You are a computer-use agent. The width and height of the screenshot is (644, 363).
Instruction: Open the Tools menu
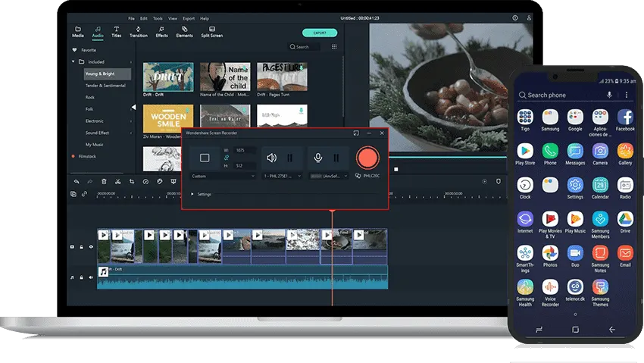click(158, 18)
